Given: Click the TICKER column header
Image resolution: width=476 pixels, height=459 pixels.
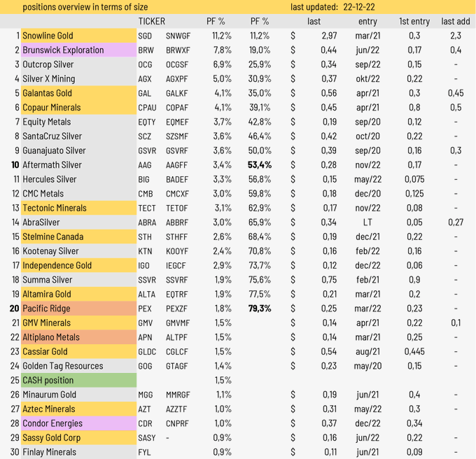Looking at the screenshot, I should [152, 22].
